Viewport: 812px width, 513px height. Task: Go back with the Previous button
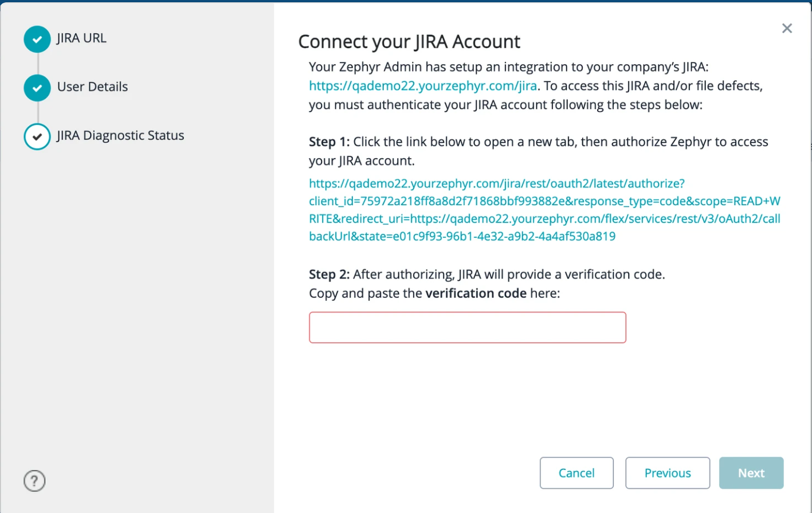(668, 473)
